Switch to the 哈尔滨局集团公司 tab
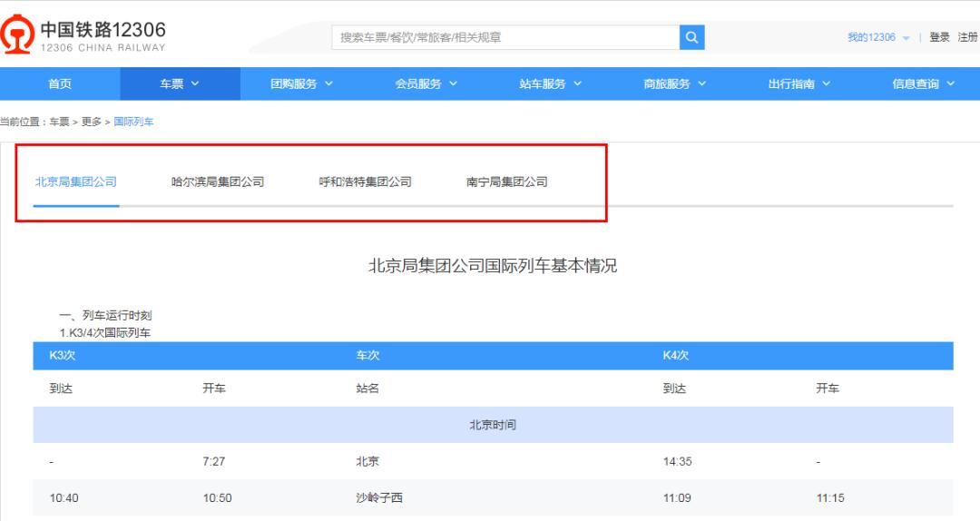 [x=218, y=182]
